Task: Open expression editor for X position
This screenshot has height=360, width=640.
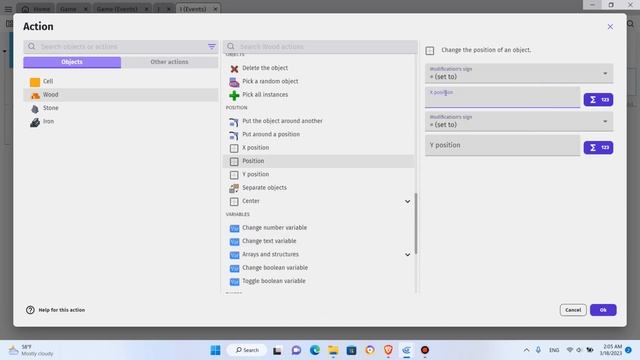Action: click(598, 100)
